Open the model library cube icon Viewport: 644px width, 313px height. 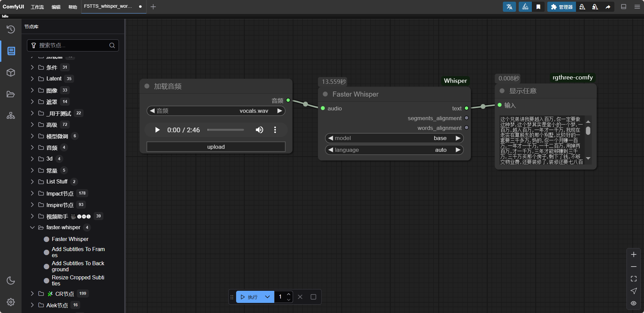(x=11, y=72)
